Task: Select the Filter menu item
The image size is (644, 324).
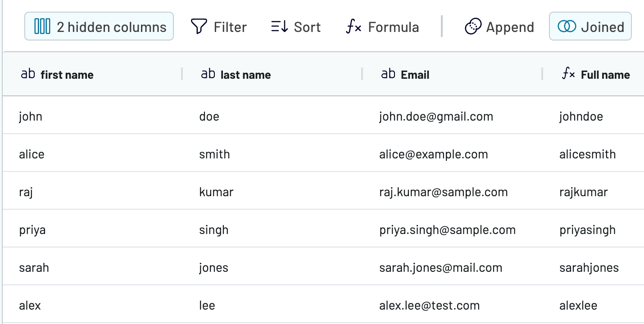Action: 230,27
